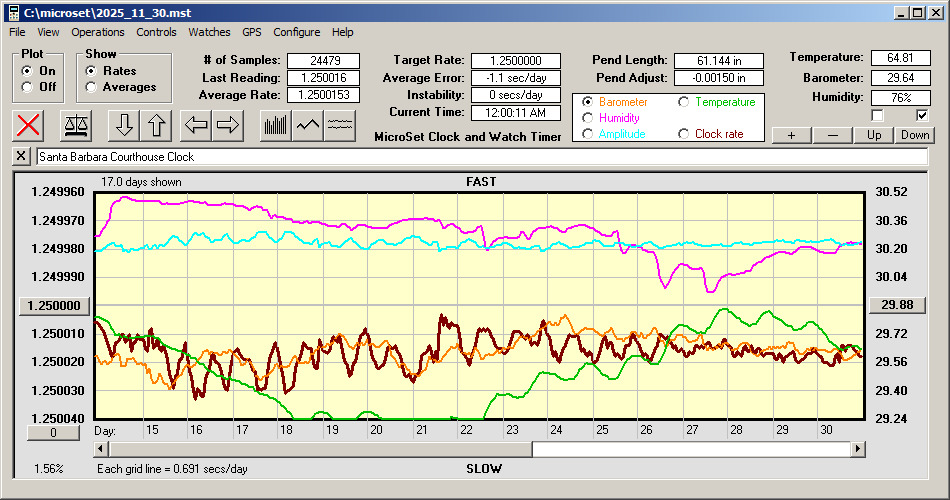This screenshot has width=950, height=500.
Task: Click the right arrow toolbar button
Action: pyautogui.click(x=228, y=125)
